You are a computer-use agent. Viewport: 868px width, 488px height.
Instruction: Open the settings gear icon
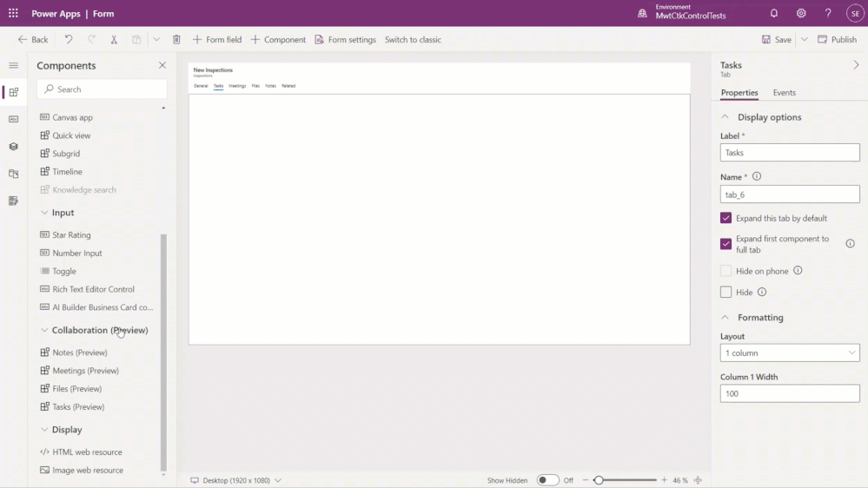pos(801,13)
